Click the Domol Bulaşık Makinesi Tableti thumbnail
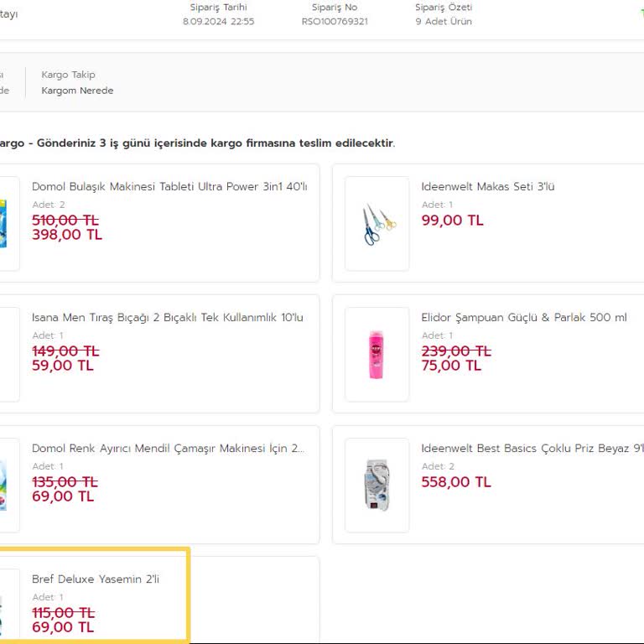Image resolution: width=644 pixels, height=644 pixels. point(7,224)
